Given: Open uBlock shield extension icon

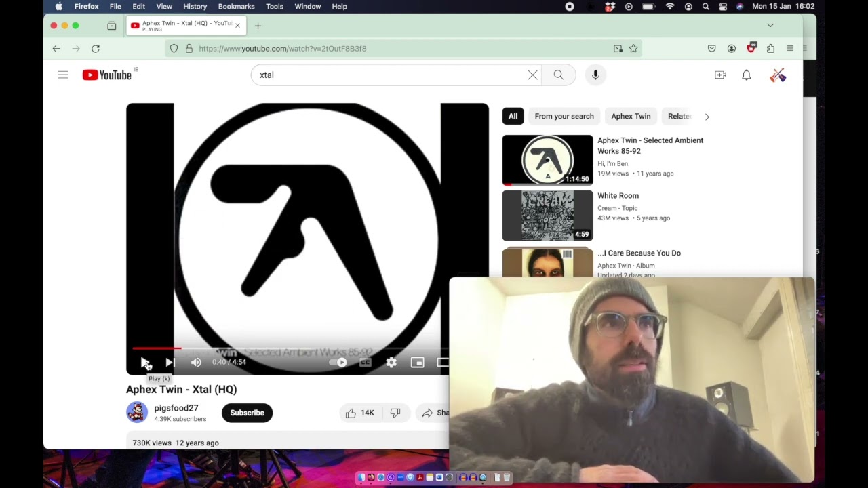Looking at the screenshot, I should (x=751, y=48).
